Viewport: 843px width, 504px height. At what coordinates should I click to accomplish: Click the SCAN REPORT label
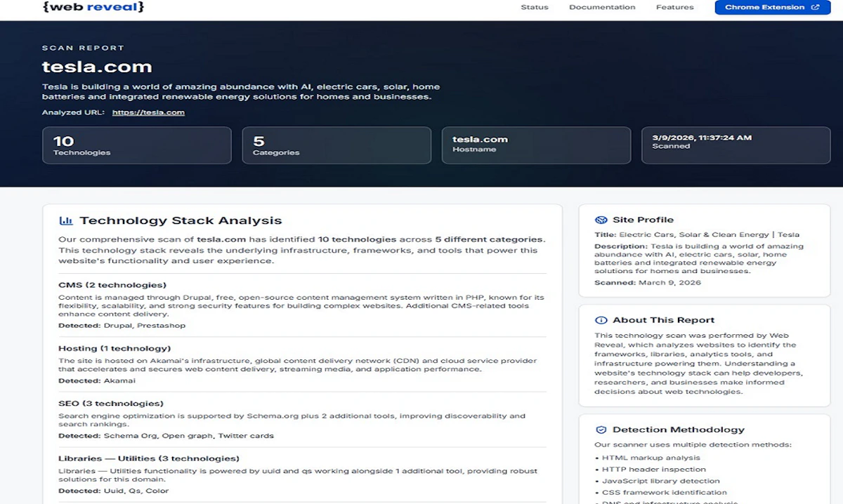pos(83,48)
